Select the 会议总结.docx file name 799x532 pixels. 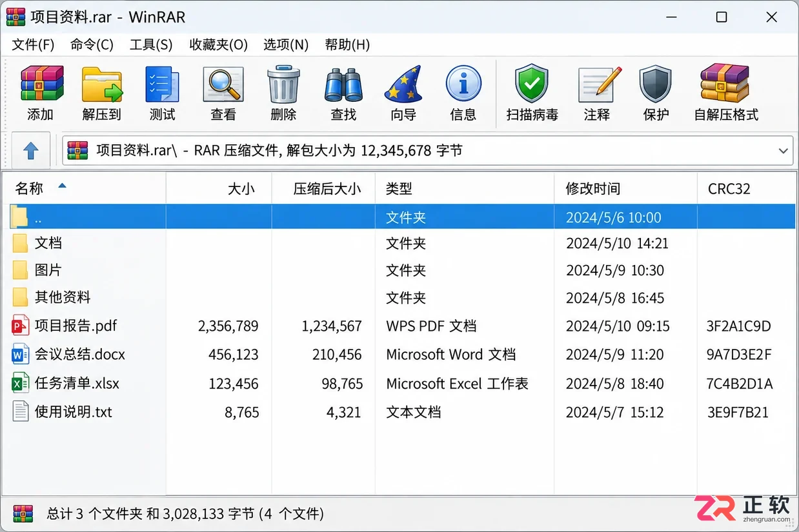tap(79, 354)
